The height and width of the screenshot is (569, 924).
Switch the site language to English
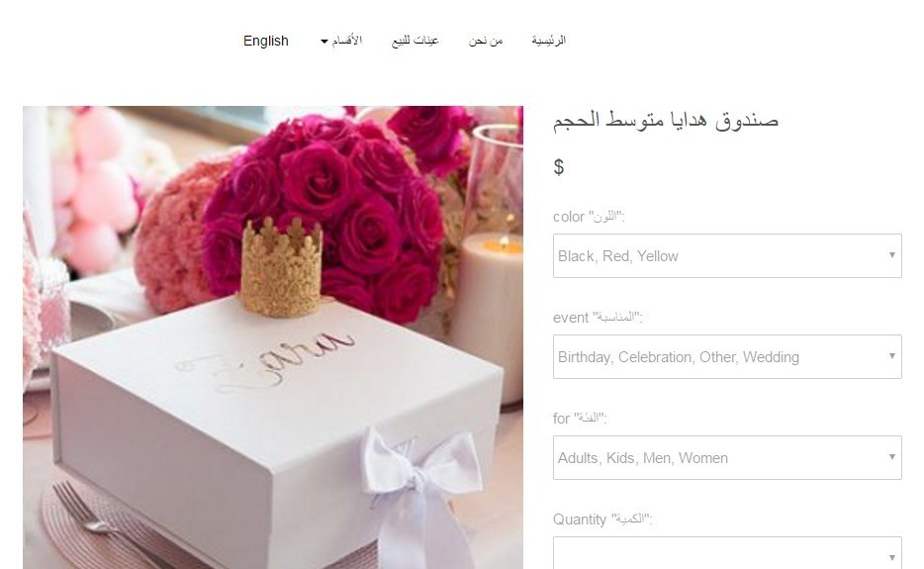tap(266, 41)
